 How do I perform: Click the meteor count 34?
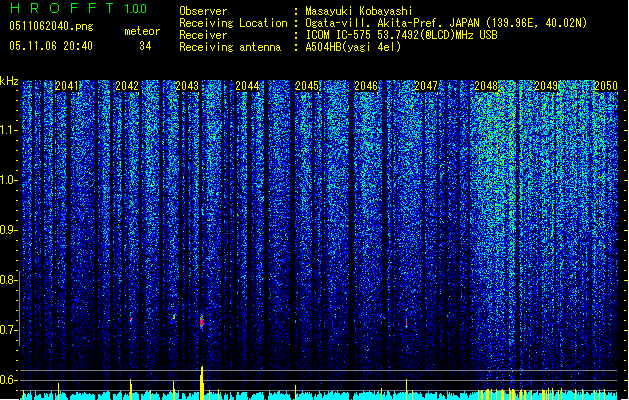coord(145,46)
